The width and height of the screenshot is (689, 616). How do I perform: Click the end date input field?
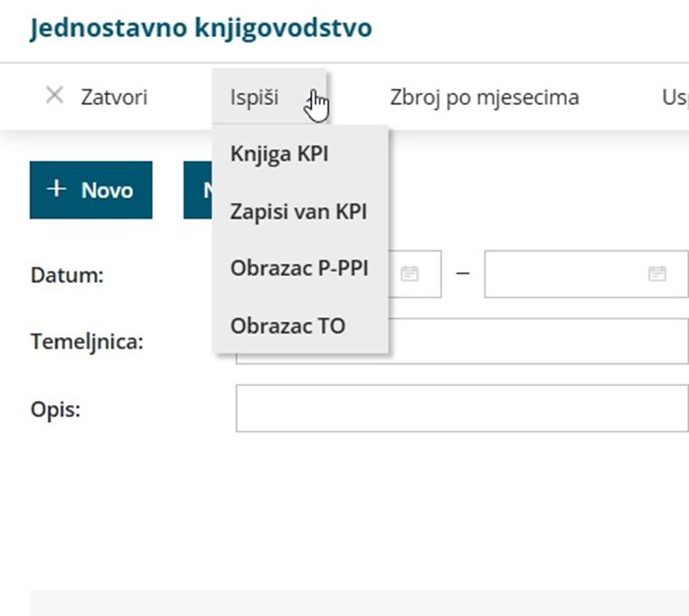pyautogui.click(x=586, y=274)
